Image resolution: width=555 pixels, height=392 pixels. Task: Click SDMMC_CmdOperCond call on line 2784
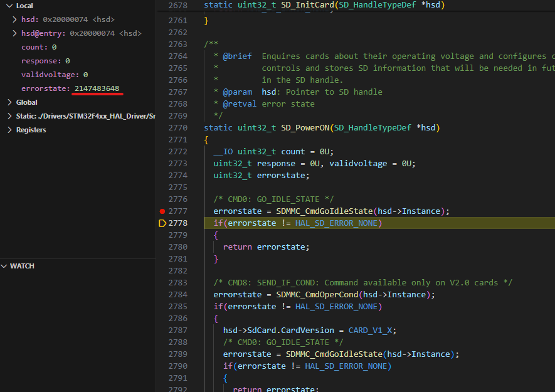(317, 295)
